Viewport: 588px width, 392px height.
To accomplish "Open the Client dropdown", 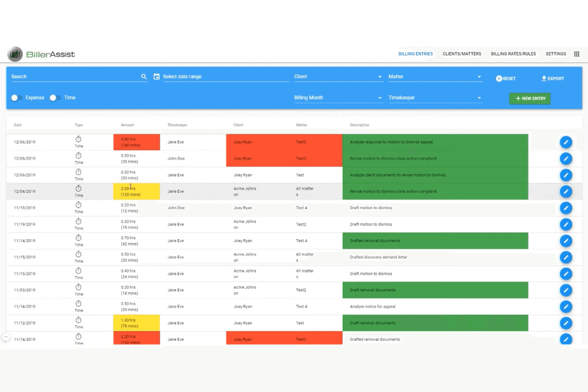I will coord(338,77).
